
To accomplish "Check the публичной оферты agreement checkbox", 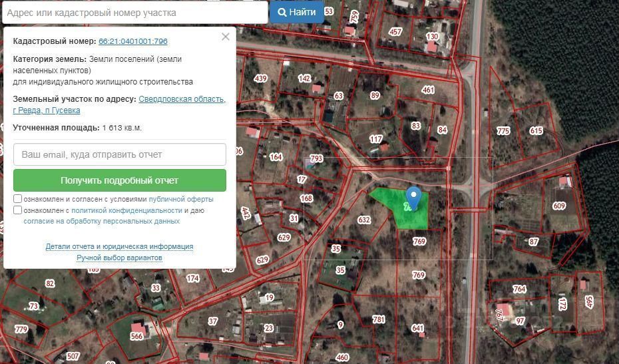I will [17, 198].
